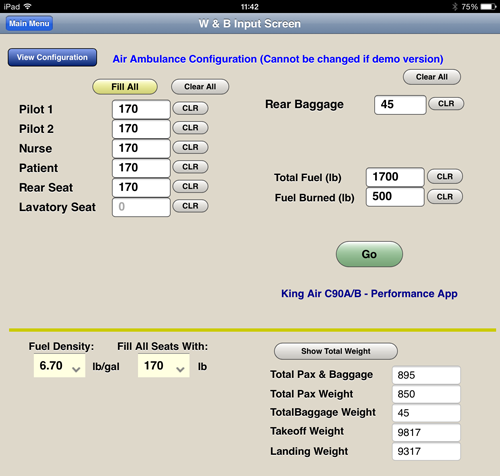Clear the Rear Seat weight
Screen dimensions: 500x476
pyautogui.click(x=190, y=186)
